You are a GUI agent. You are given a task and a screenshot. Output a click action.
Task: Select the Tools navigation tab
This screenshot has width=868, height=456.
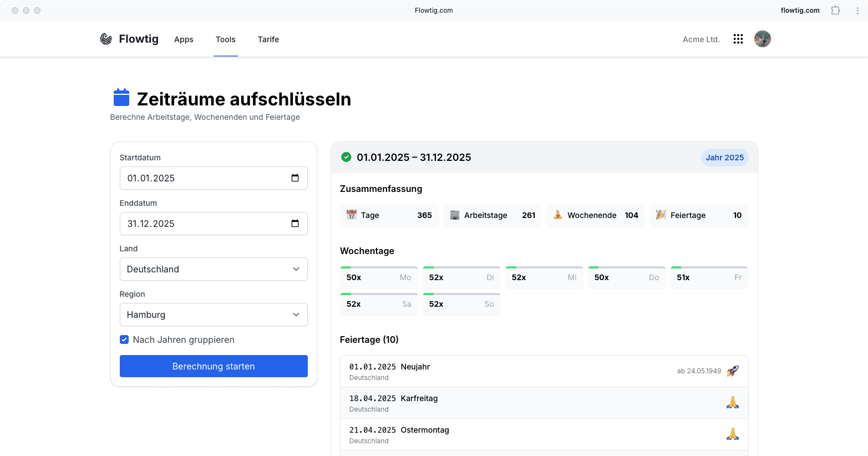tap(226, 39)
